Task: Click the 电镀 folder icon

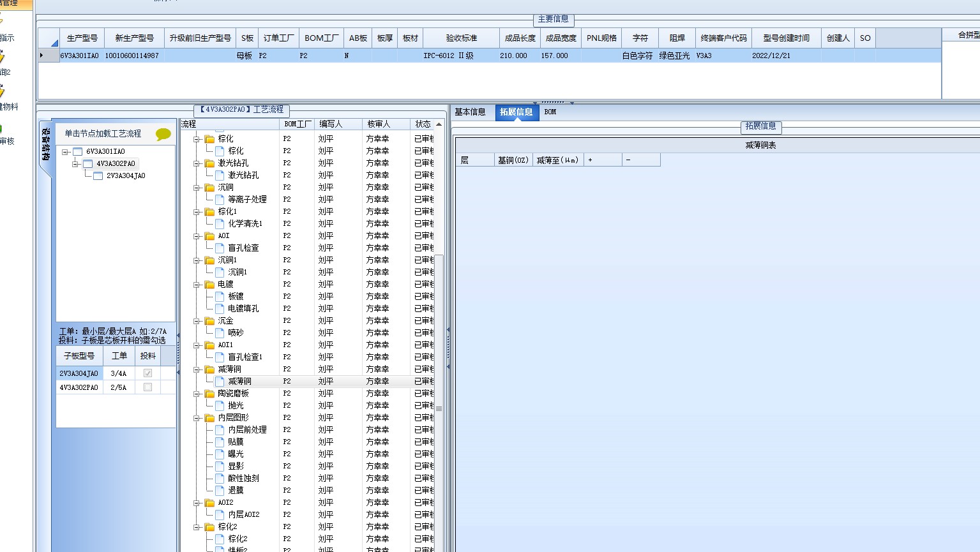Action: pyautogui.click(x=209, y=285)
